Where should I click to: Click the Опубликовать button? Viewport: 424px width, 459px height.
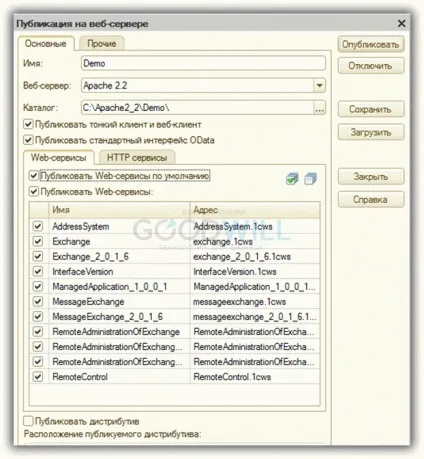(x=371, y=44)
